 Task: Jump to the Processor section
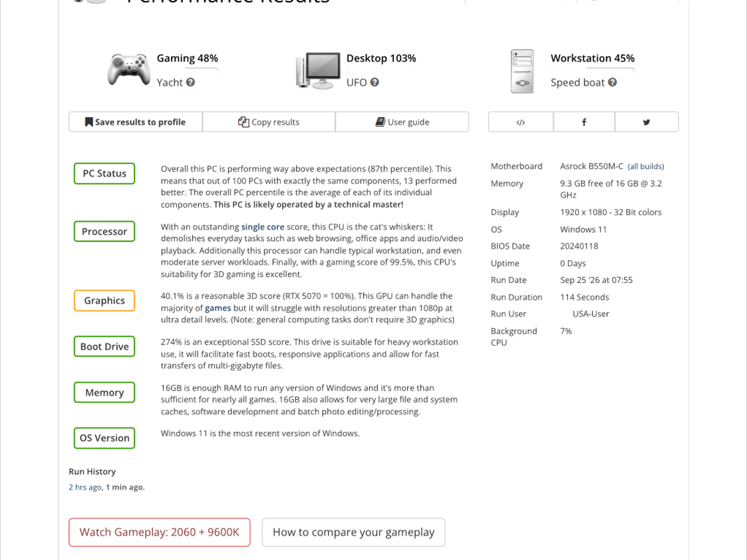(104, 232)
